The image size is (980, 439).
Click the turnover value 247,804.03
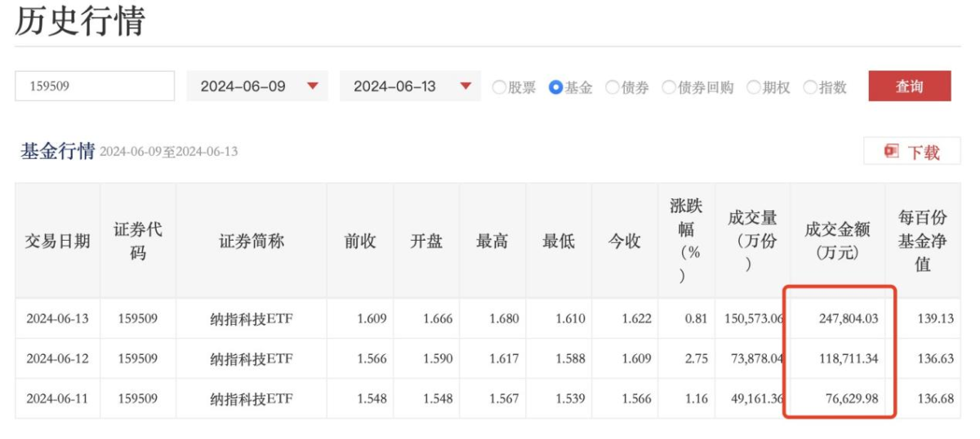(849, 319)
